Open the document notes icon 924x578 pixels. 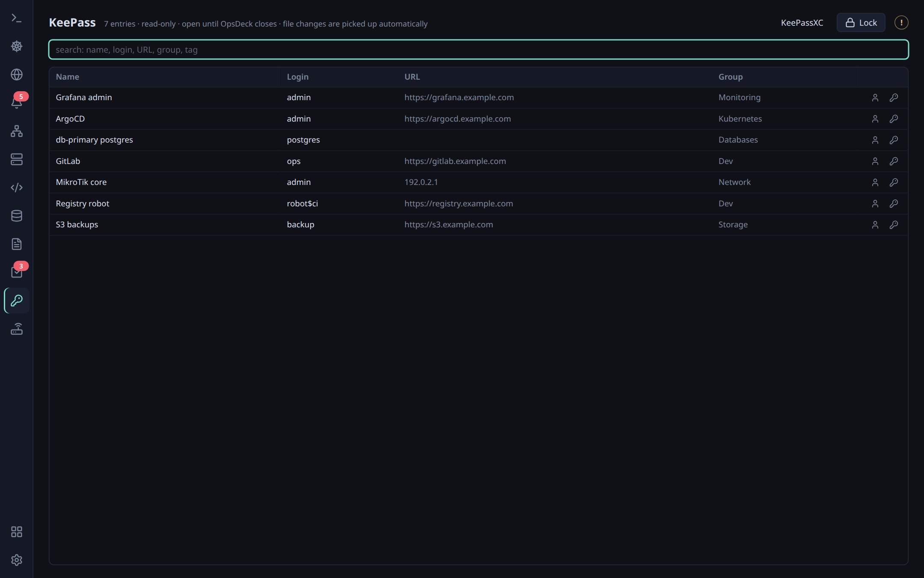pyautogui.click(x=16, y=244)
